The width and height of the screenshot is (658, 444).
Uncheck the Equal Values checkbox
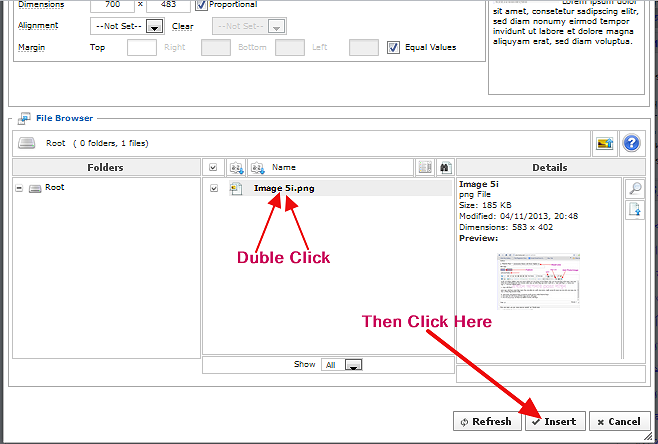click(393, 47)
